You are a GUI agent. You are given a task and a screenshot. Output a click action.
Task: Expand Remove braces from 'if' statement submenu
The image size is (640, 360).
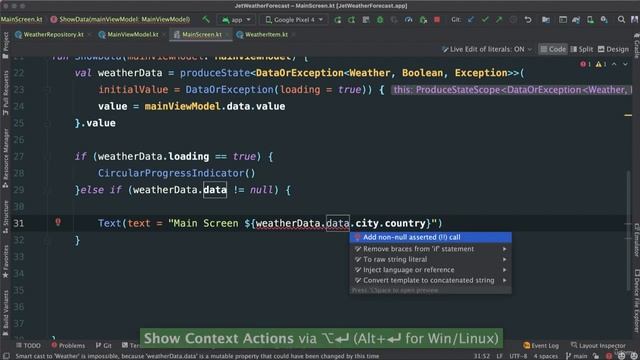430,249
